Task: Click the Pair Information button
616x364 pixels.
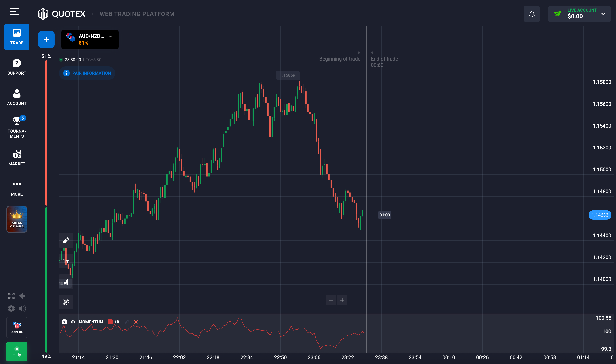Action: pos(87,73)
